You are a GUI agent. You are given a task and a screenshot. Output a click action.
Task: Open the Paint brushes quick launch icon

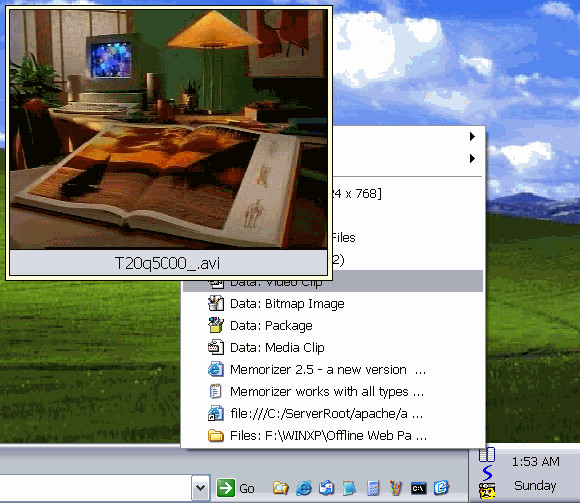pos(395,488)
